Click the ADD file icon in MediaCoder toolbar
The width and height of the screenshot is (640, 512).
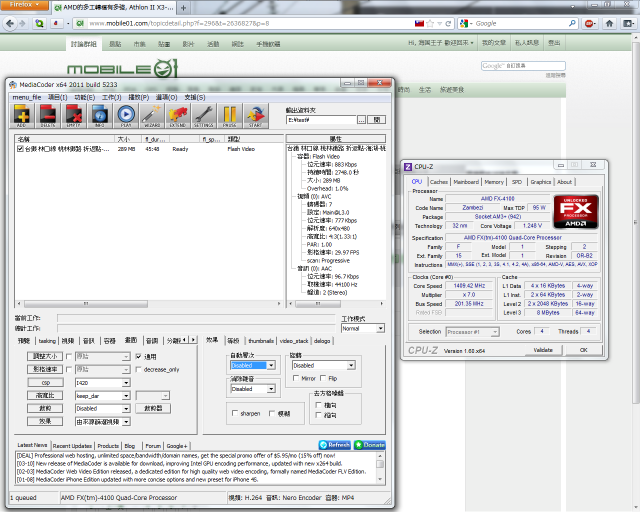point(22,116)
